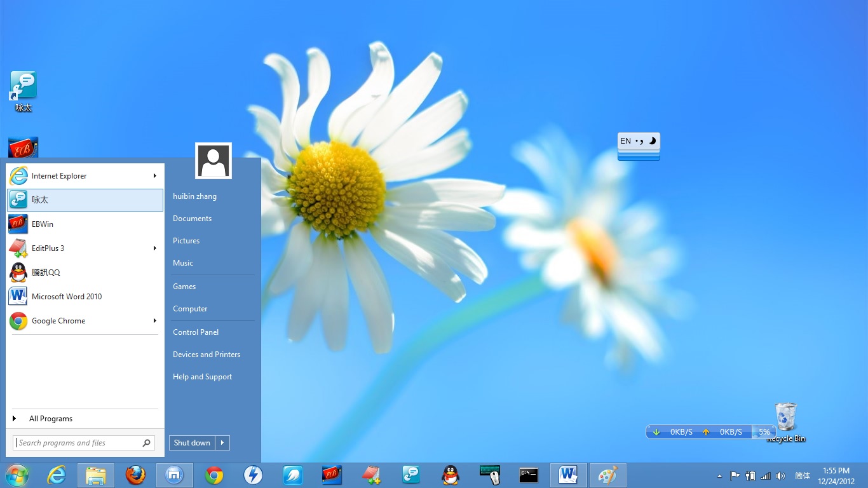Screen dimensions: 868x488
Task: Open Google Chrome from the taskbar
Action: click(214, 475)
